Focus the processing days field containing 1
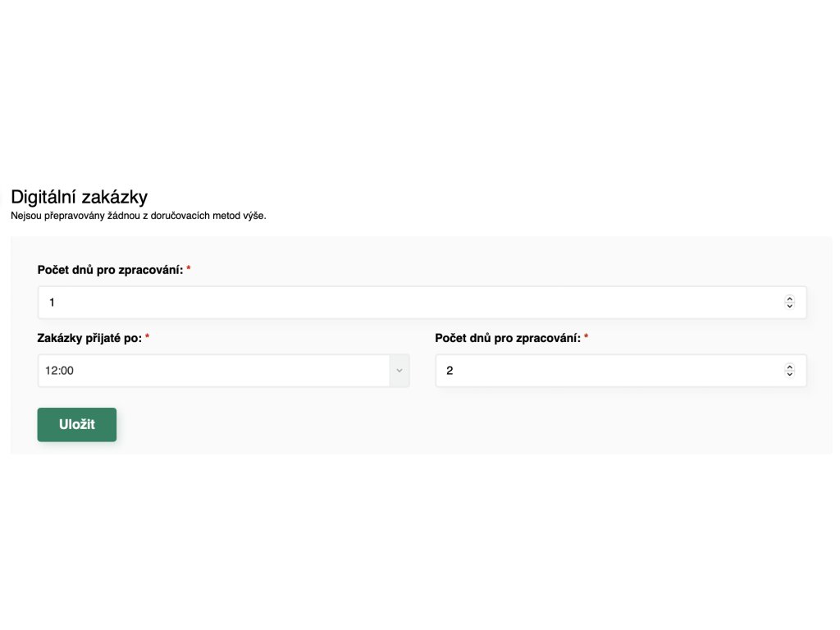The width and height of the screenshot is (840, 630). click(422, 302)
